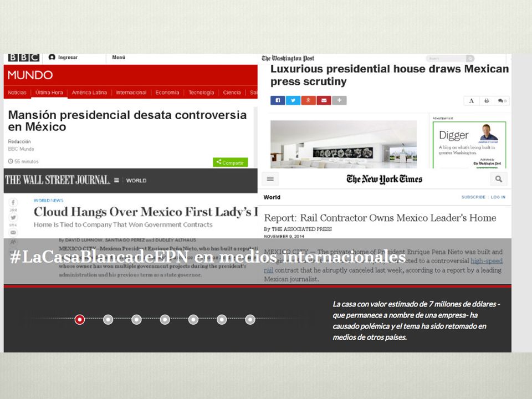Click WSJ Twitter share circle
Viewport: 532px width, 399px height.
tap(13, 218)
